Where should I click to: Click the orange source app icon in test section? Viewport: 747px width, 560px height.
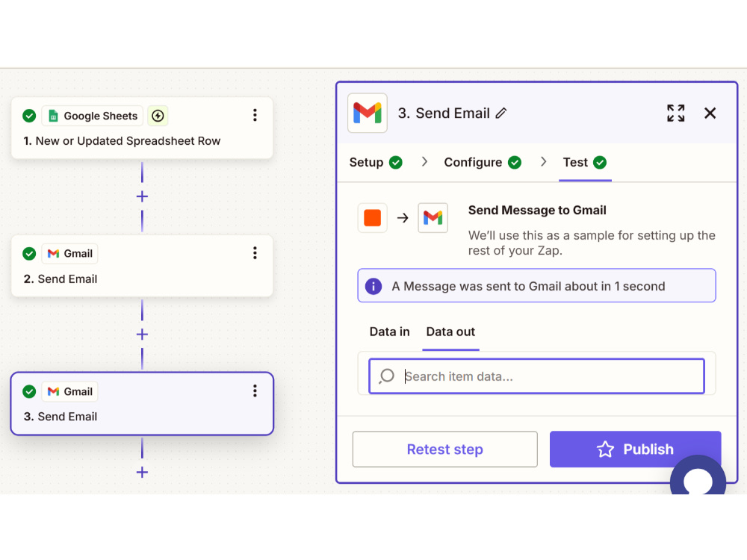(x=373, y=217)
